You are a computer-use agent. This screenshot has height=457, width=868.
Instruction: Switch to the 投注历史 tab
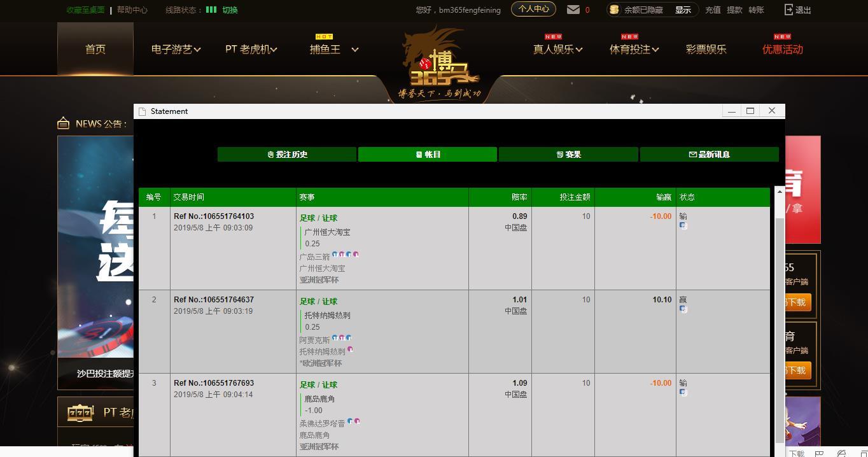tap(287, 154)
